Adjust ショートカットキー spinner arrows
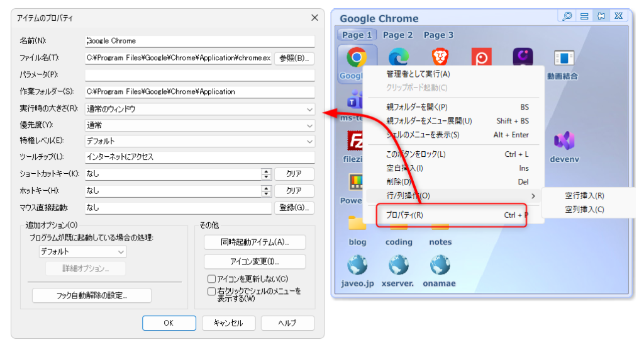 [x=266, y=174]
